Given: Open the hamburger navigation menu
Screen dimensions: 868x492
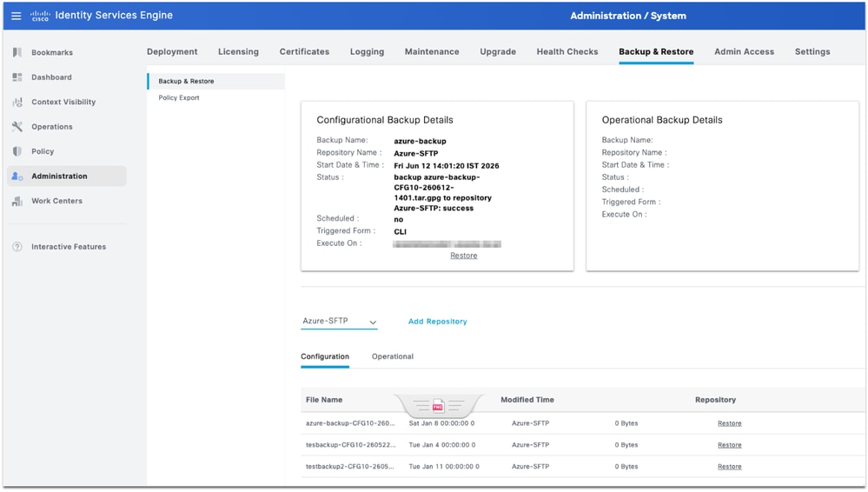Looking at the screenshot, I should [16, 16].
